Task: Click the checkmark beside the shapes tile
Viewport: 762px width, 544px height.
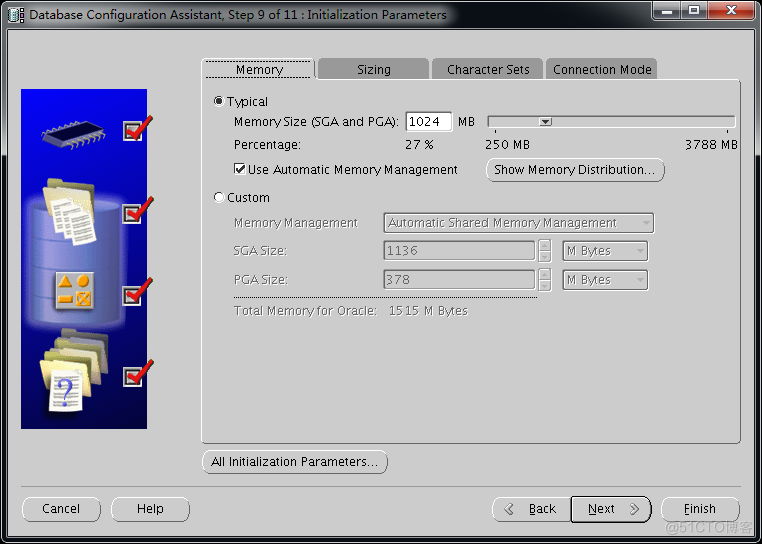Action: click(137, 293)
